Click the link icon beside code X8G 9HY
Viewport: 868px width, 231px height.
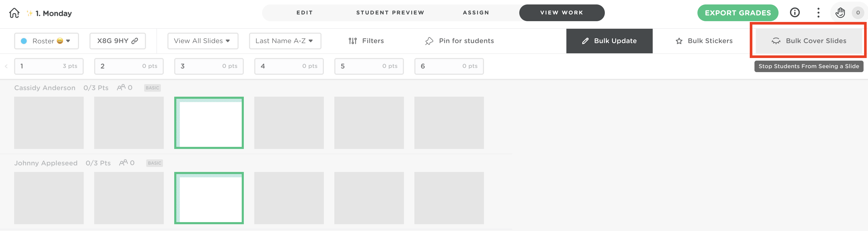135,41
